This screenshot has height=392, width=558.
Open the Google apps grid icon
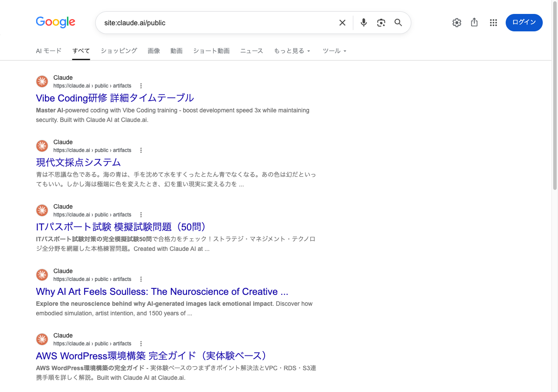click(x=493, y=23)
